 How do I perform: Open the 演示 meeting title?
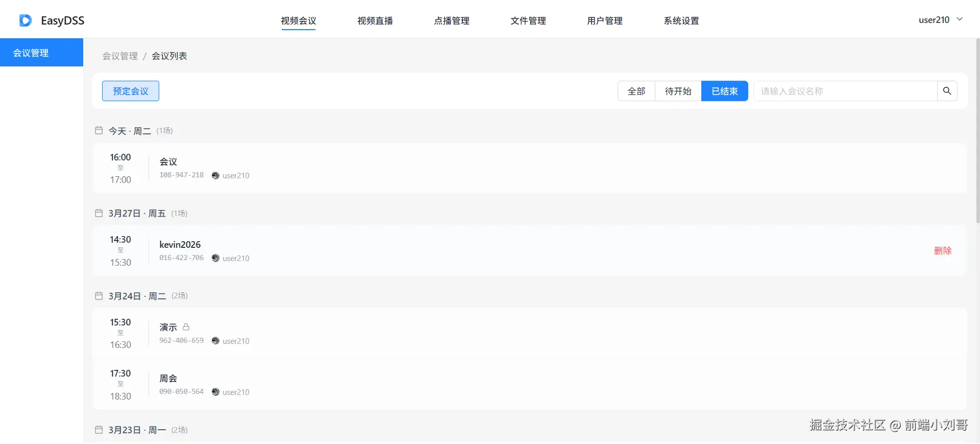[168, 327]
